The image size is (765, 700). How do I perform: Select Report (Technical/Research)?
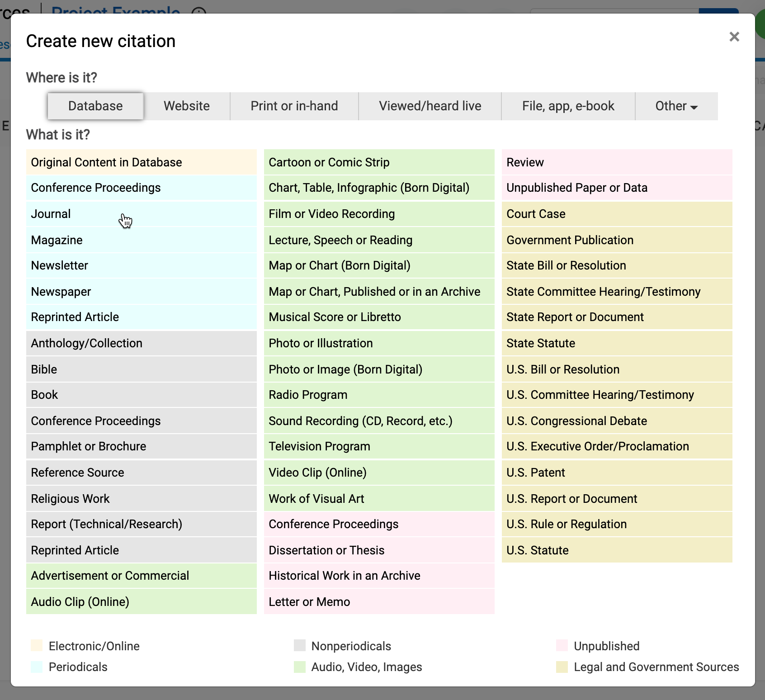point(142,524)
